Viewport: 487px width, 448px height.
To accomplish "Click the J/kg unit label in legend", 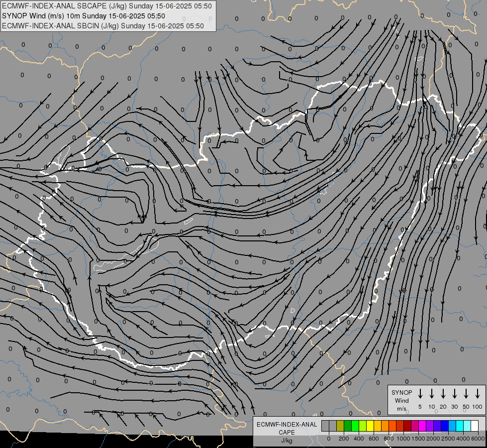I will (287, 441).
